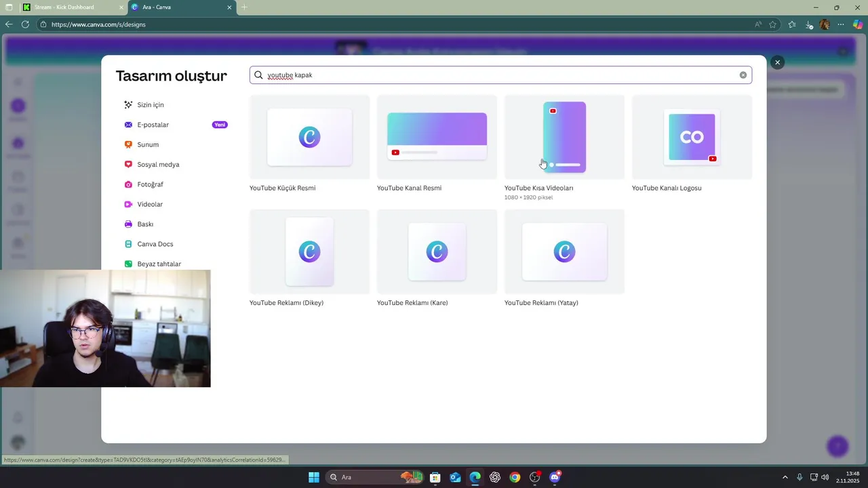
Task: Open Microsoft Store from the taskbar
Action: point(435,477)
